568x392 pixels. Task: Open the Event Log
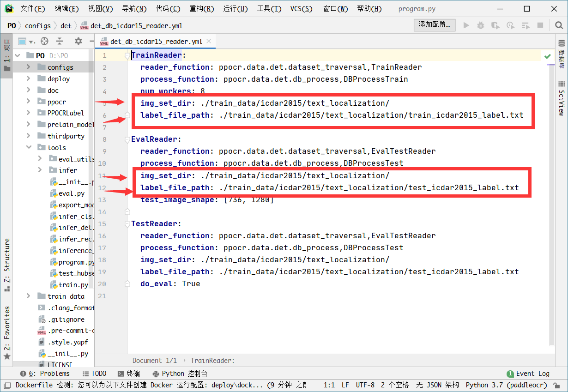(528, 374)
